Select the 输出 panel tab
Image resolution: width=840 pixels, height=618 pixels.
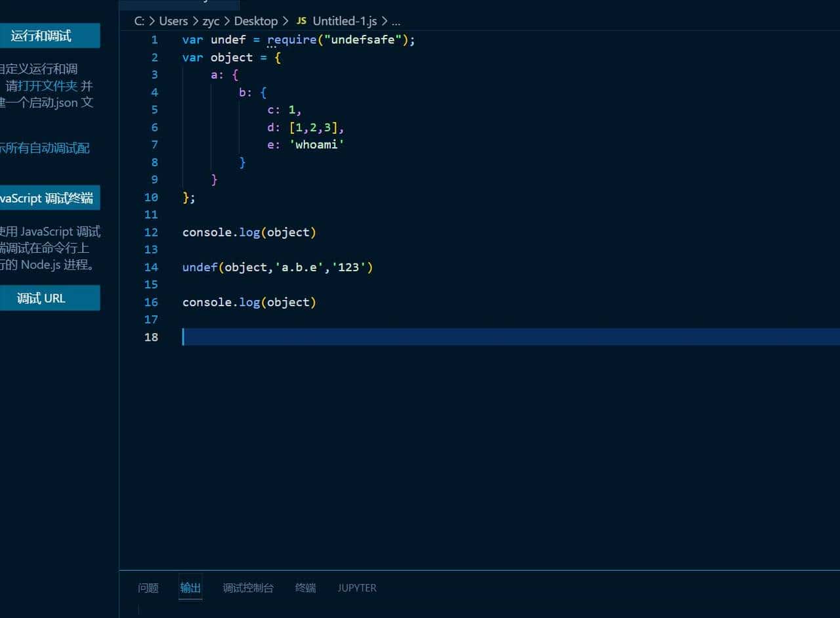click(x=190, y=588)
